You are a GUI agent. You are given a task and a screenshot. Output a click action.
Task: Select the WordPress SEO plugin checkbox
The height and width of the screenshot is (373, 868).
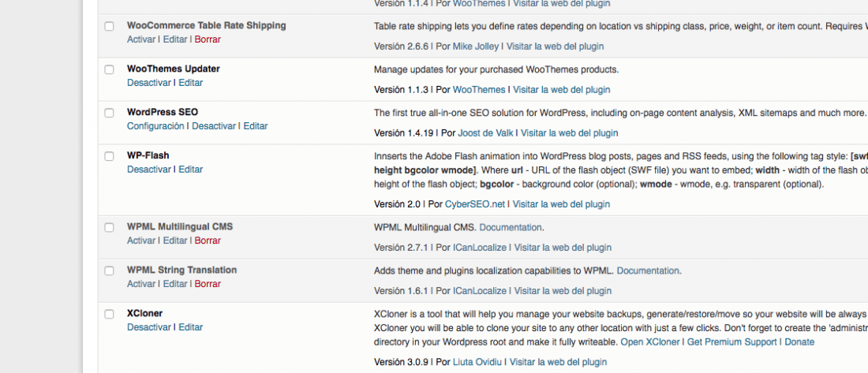(109, 112)
